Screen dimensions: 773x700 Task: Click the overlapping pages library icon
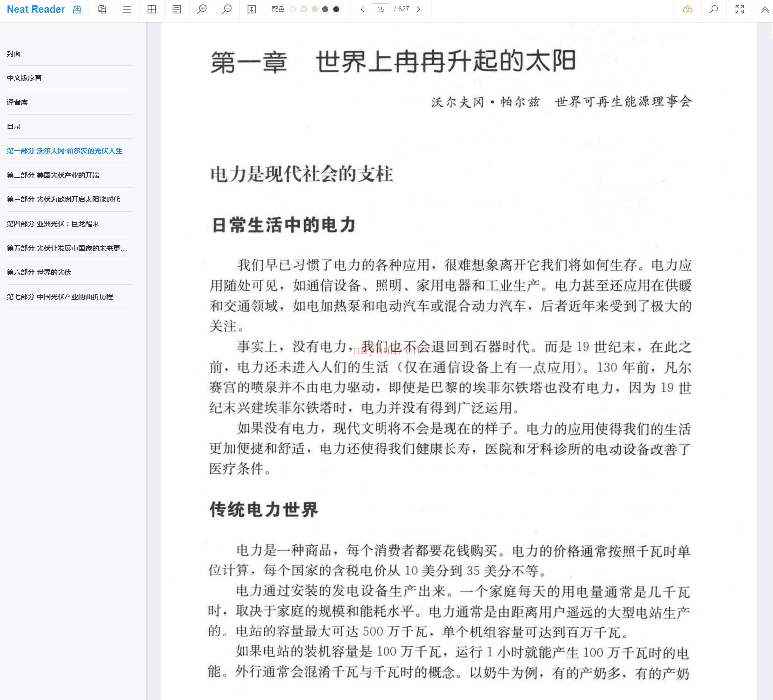tap(102, 9)
